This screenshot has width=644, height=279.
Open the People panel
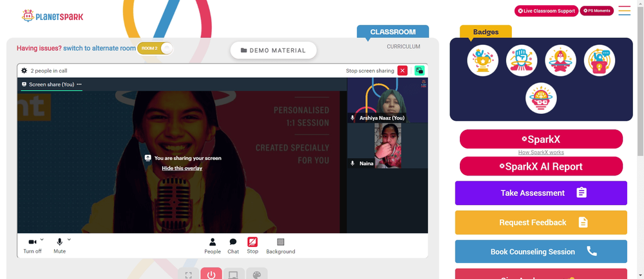click(x=213, y=246)
